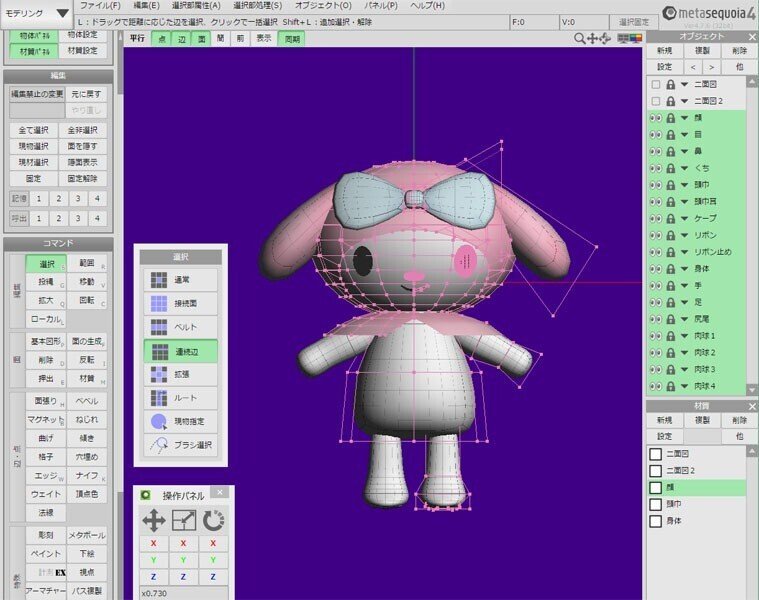Toggle the lock icon on the 尻尾 object

coord(670,319)
